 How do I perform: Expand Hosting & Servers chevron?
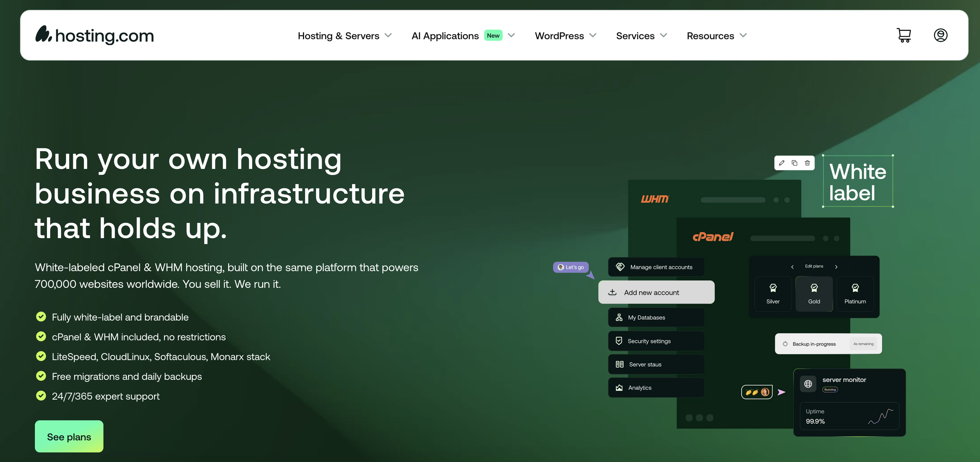388,36
